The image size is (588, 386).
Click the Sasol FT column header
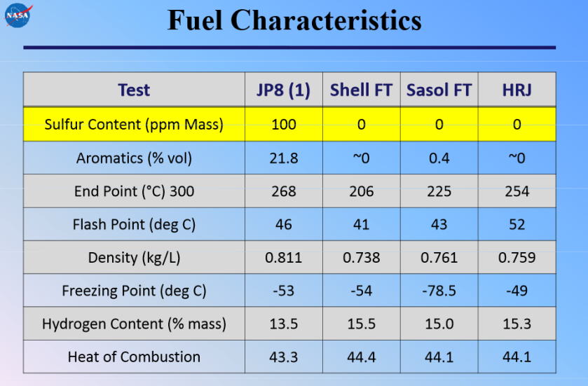click(x=439, y=90)
